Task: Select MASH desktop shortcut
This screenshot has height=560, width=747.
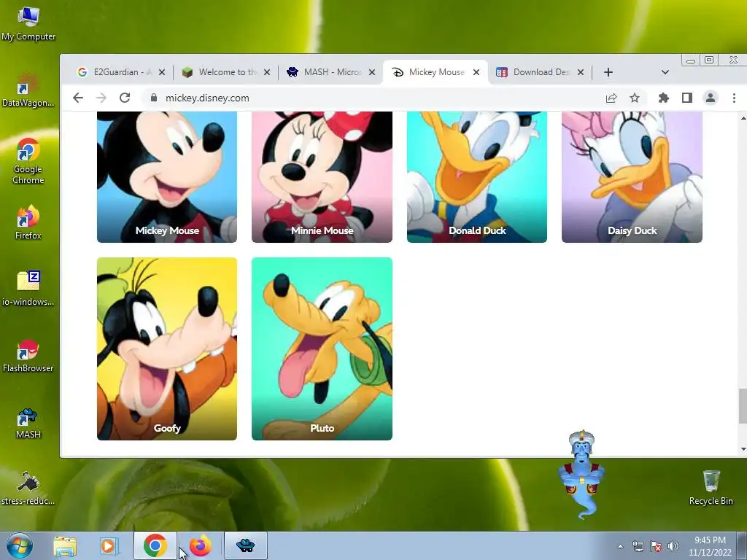Action: pos(28,424)
